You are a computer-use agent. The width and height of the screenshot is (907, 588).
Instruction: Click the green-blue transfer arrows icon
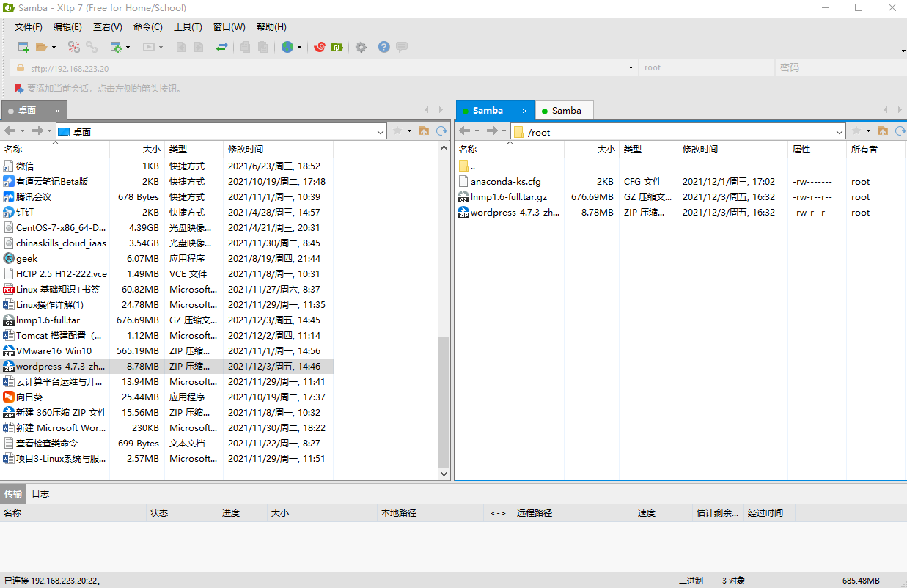tap(222, 47)
